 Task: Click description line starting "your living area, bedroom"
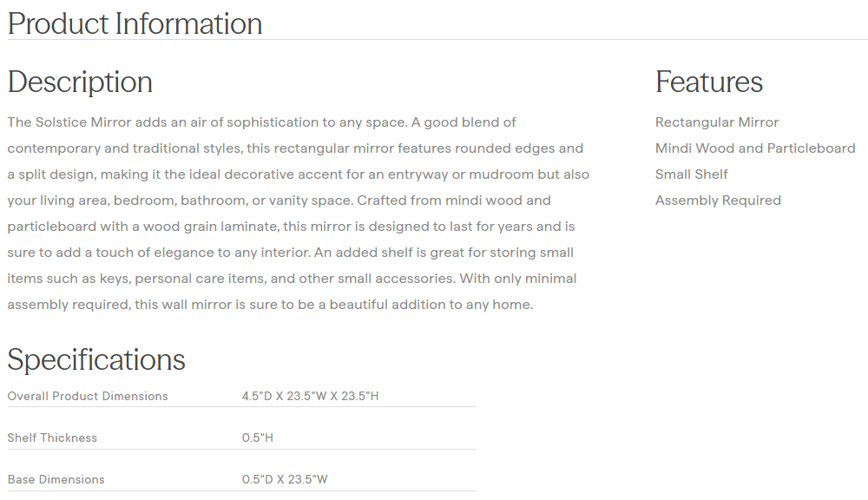click(x=279, y=201)
